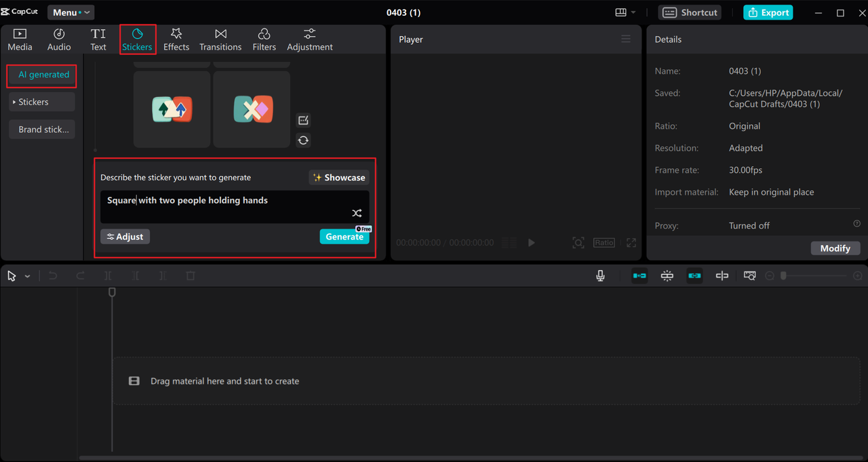Click the timeline zoom in icon
The height and width of the screenshot is (462, 868).
(x=858, y=276)
